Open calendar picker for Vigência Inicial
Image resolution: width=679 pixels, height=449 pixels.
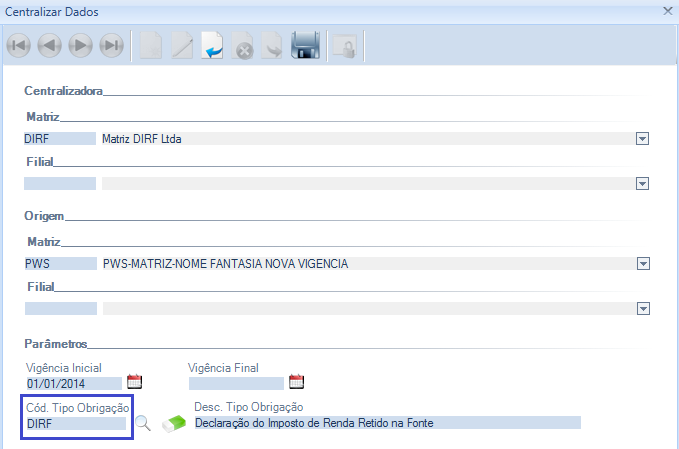[x=134, y=381]
